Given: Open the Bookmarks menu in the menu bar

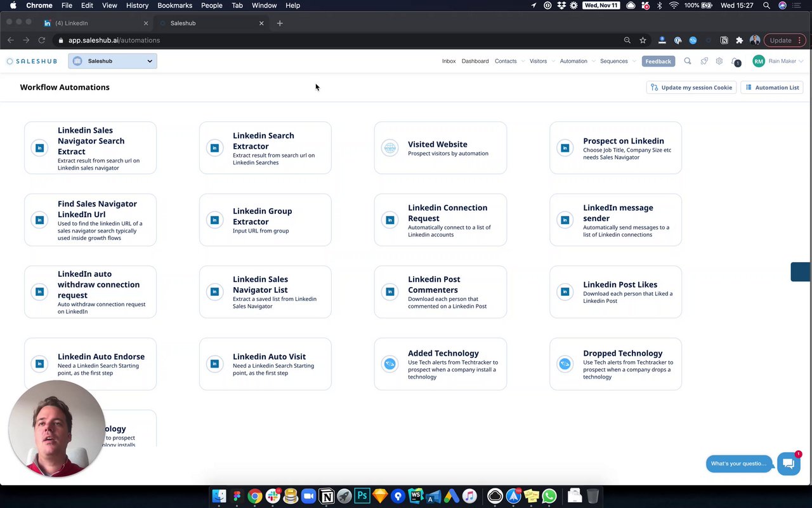Looking at the screenshot, I should [174, 5].
